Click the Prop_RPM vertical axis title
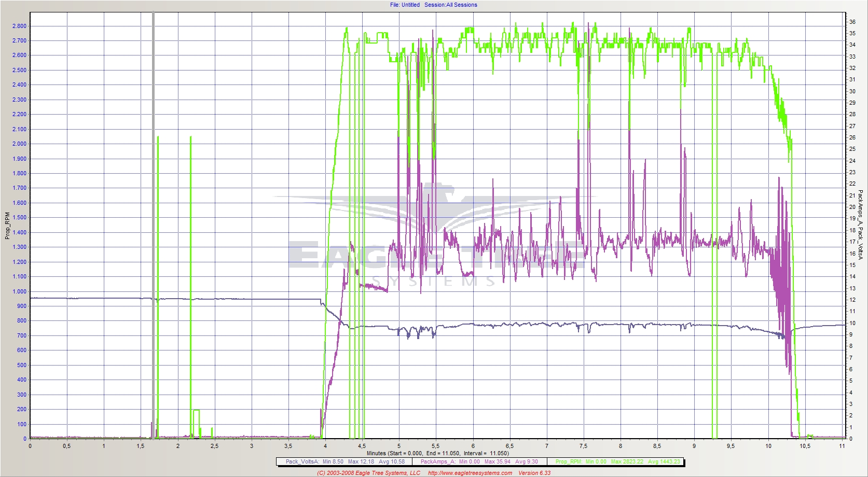Viewport: 868px width, 477px height. click(x=7, y=226)
